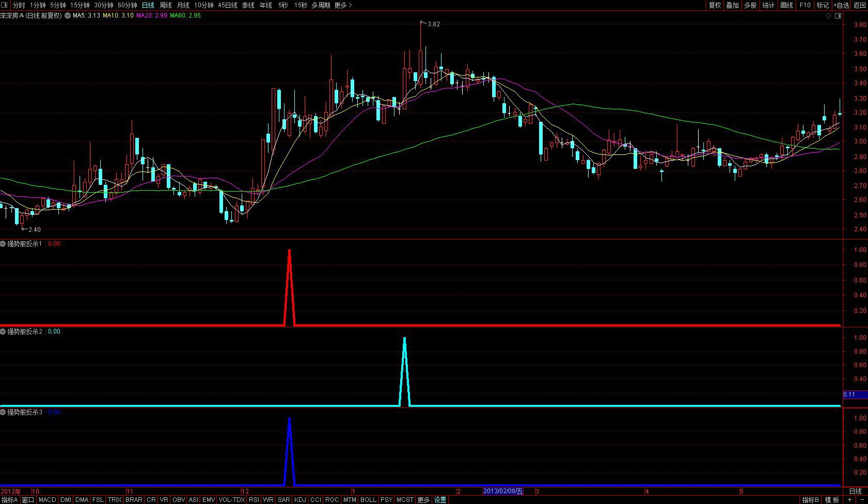Expand the 强势股反杀2 indicator options
The image size is (868, 504).
pyautogui.click(x=3, y=332)
